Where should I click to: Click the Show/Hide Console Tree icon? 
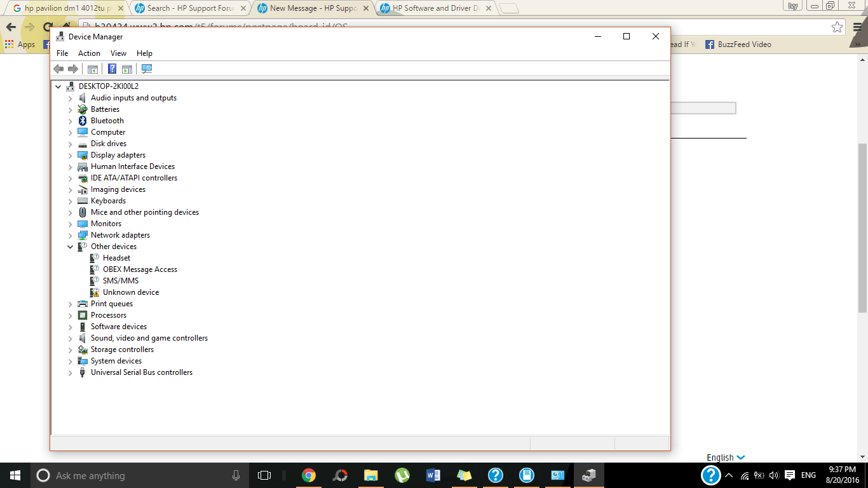click(x=93, y=69)
